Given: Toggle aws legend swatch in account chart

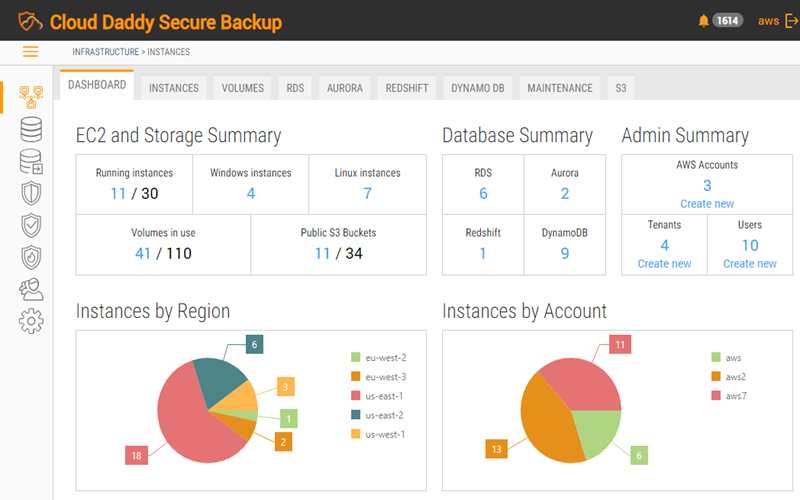Looking at the screenshot, I should [x=716, y=357].
